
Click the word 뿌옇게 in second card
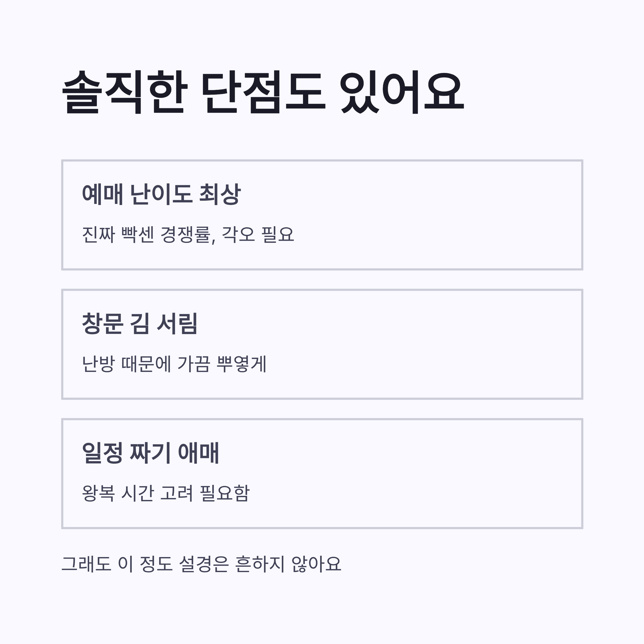pos(241,364)
